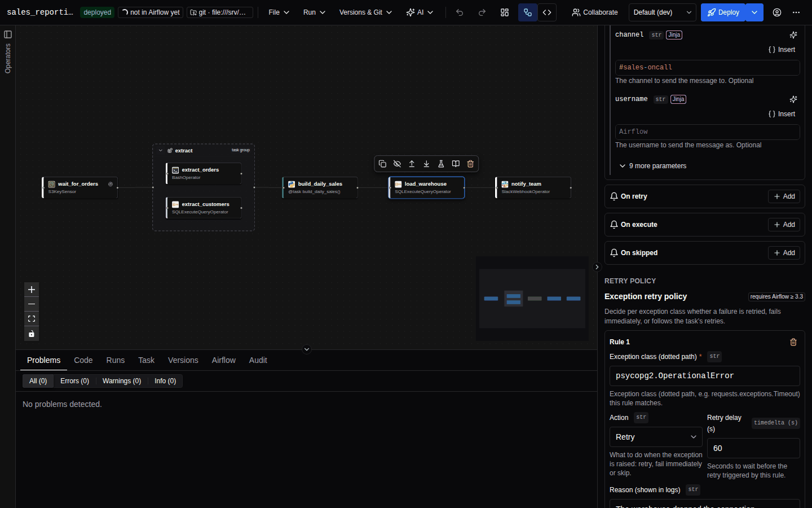The width and height of the screenshot is (812, 508).
Task: Zoom in on the canvas
Action: point(32,290)
